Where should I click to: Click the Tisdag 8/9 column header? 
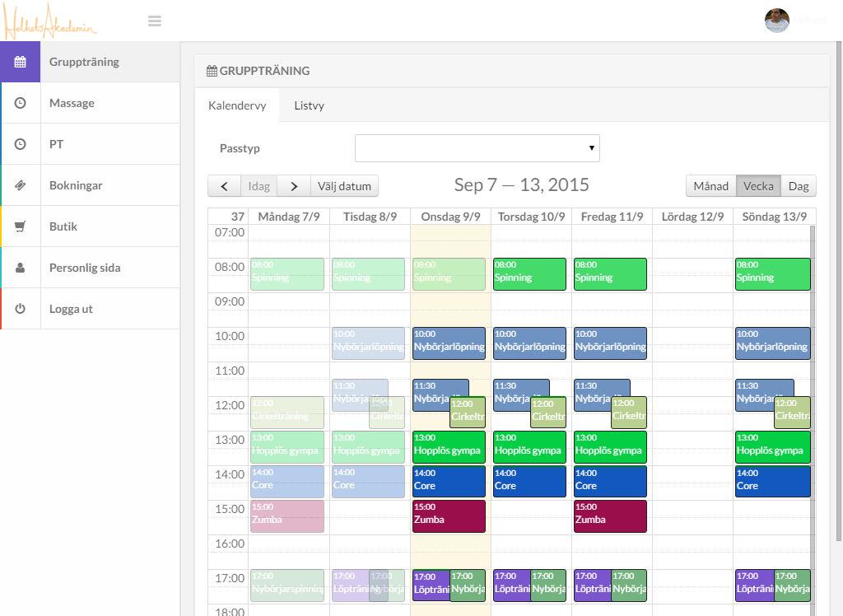pyautogui.click(x=370, y=217)
